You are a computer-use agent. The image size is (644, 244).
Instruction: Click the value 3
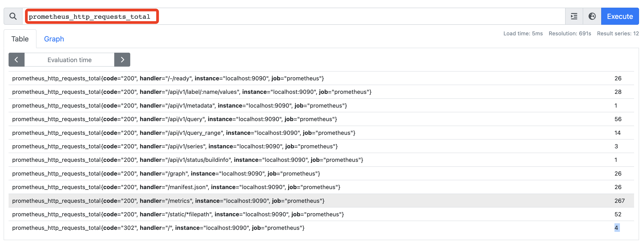pos(616,146)
